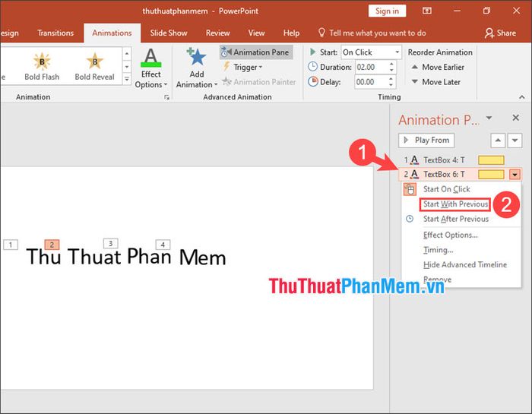
Task: Open the Help tab
Action: (x=291, y=33)
